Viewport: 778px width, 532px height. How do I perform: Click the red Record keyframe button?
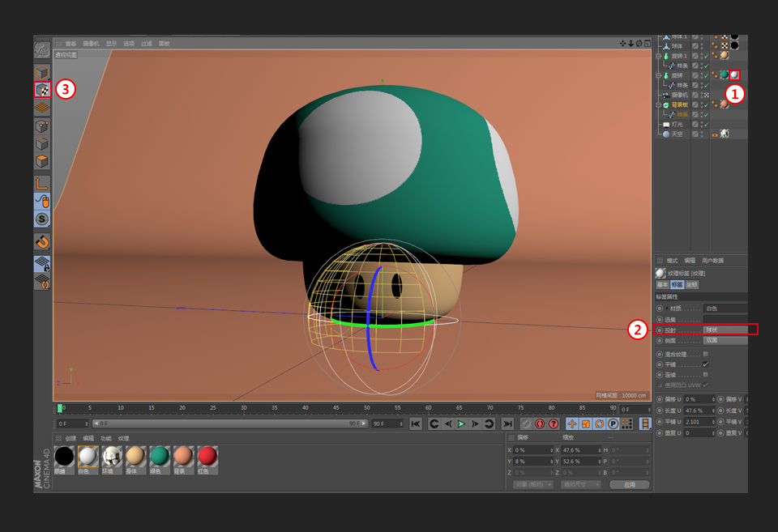(539, 423)
